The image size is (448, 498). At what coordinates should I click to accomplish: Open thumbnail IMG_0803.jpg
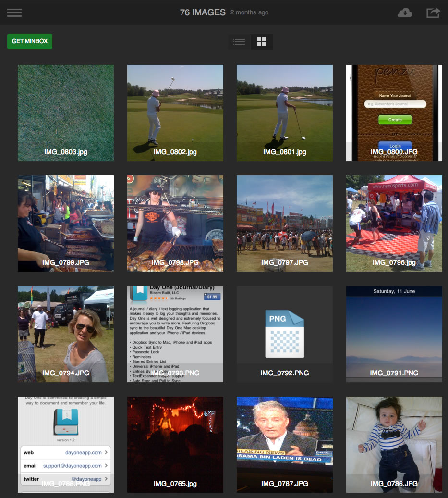(x=66, y=113)
